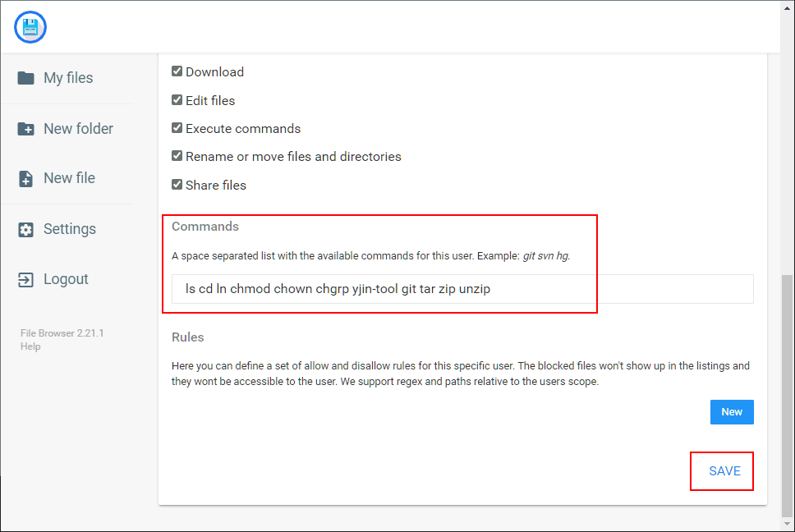Screen dimensions: 795x532
Task: Toggle the Share files checkbox
Action: pyautogui.click(x=177, y=185)
